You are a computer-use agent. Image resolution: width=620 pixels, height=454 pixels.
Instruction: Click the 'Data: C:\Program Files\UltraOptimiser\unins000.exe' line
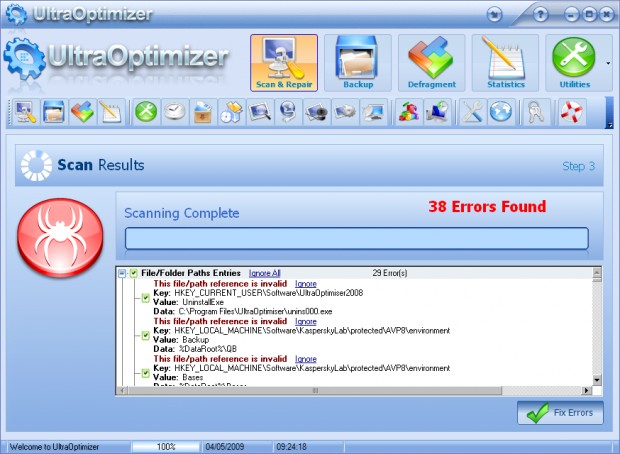click(x=243, y=312)
